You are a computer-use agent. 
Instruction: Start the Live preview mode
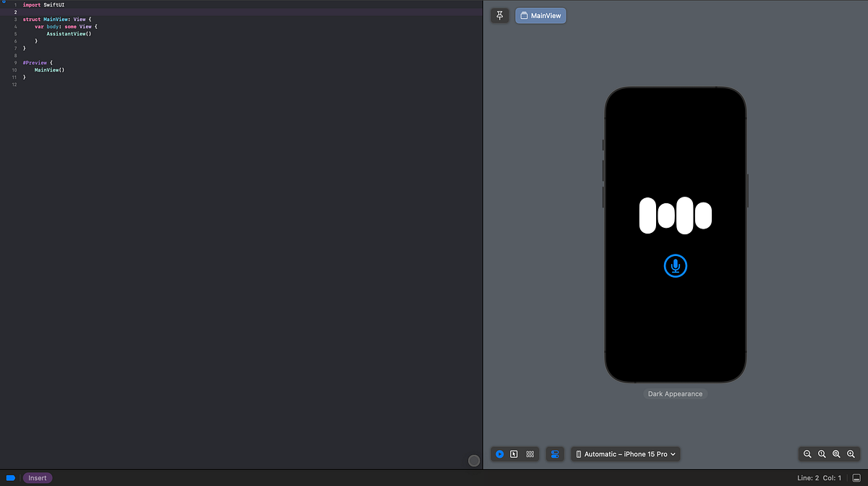pos(499,453)
